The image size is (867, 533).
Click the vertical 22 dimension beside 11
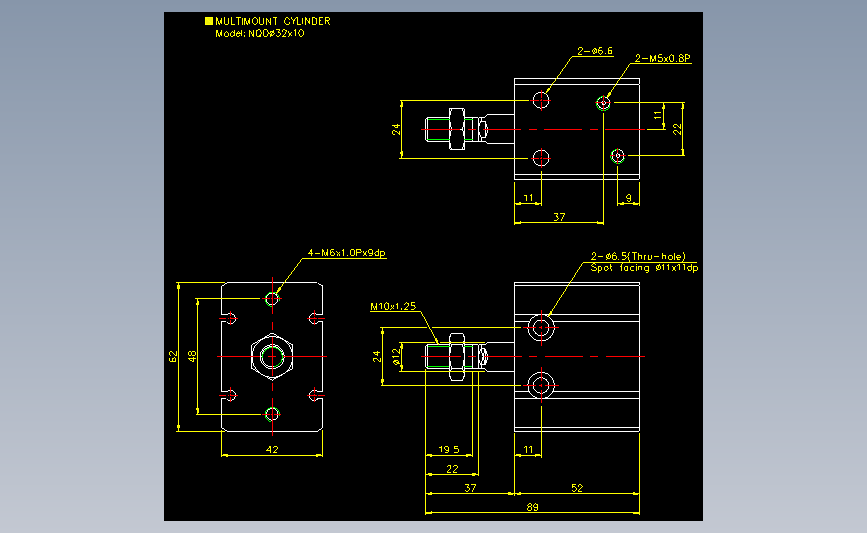(677, 129)
